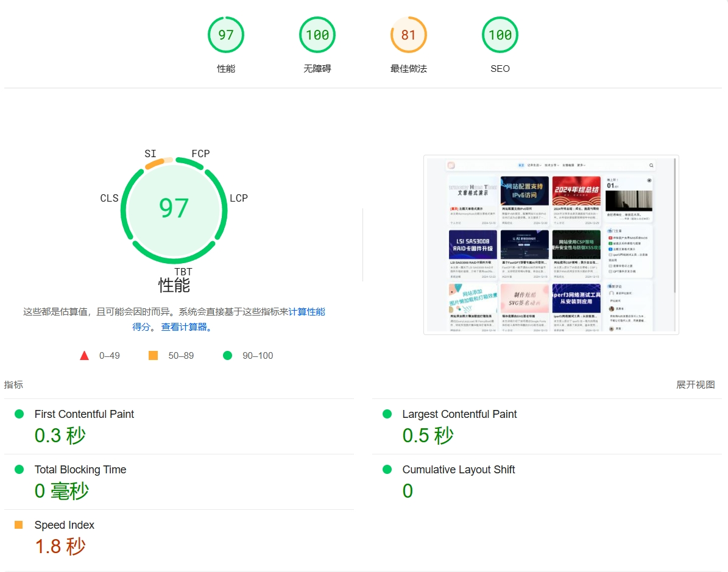Jump to 最佳做法 section via its label
The height and width of the screenshot is (572, 728).
408,69
